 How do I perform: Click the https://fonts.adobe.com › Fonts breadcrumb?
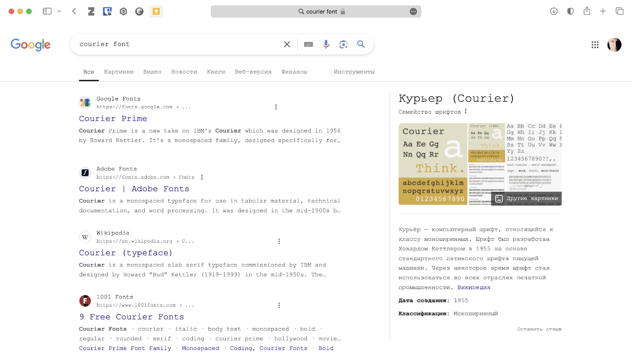[x=145, y=177]
